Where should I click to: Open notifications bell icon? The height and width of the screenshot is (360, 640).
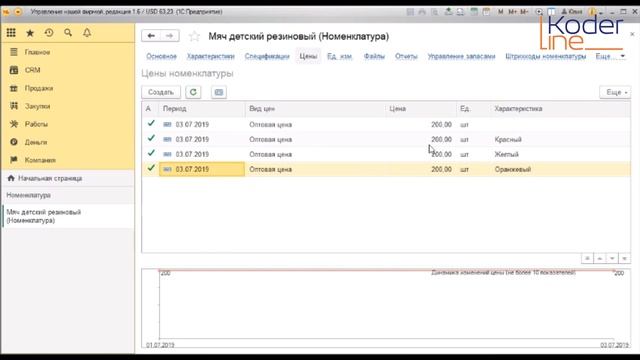click(87, 33)
